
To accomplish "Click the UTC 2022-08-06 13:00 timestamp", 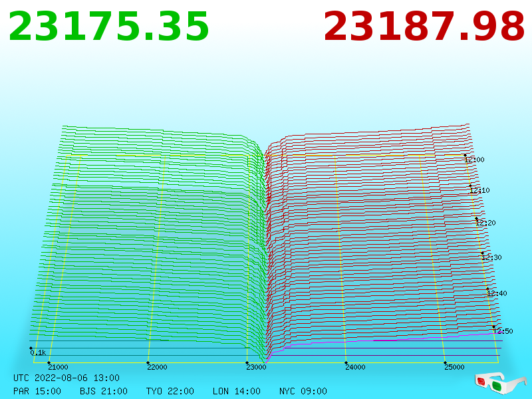I will 66,378.
